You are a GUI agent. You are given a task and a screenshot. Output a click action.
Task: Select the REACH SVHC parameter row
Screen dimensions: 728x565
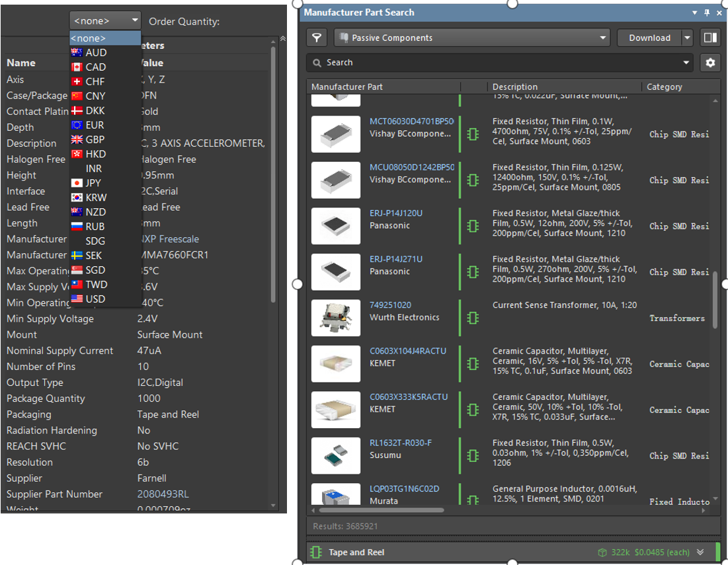[x=136, y=446]
